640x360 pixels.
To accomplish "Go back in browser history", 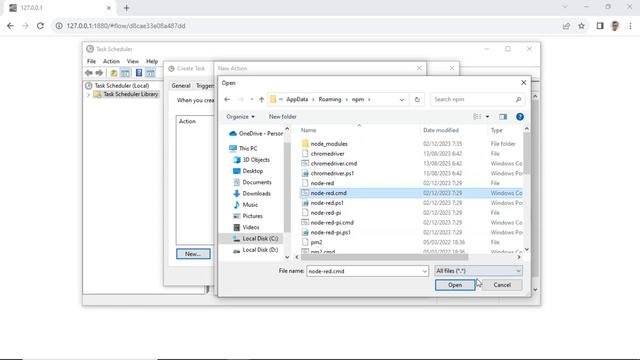I will pos(10,26).
